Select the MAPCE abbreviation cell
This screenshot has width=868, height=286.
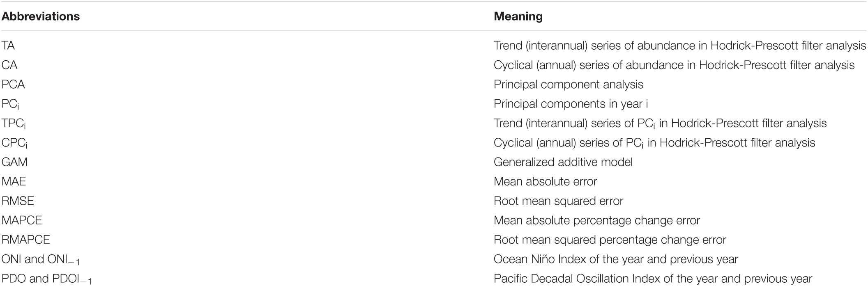pyautogui.click(x=22, y=220)
